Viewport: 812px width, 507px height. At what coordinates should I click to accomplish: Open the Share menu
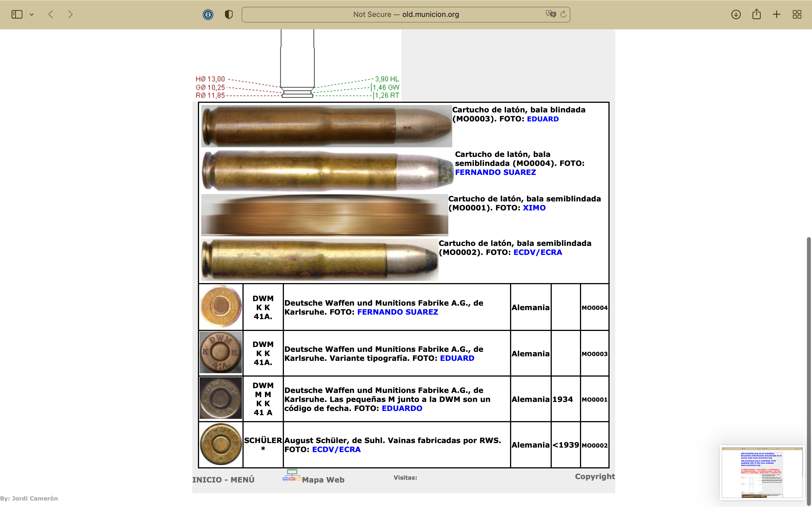(x=756, y=14)
